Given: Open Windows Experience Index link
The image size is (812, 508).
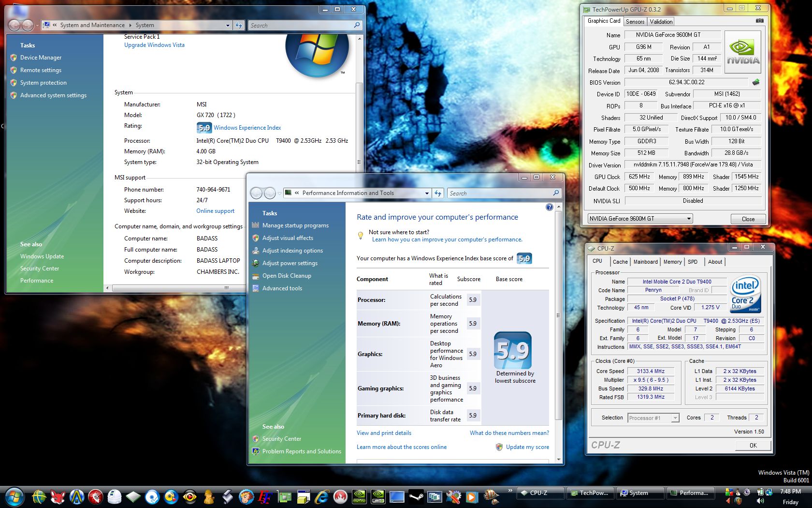Looking at the screenshot, I should tap(247, 128).
